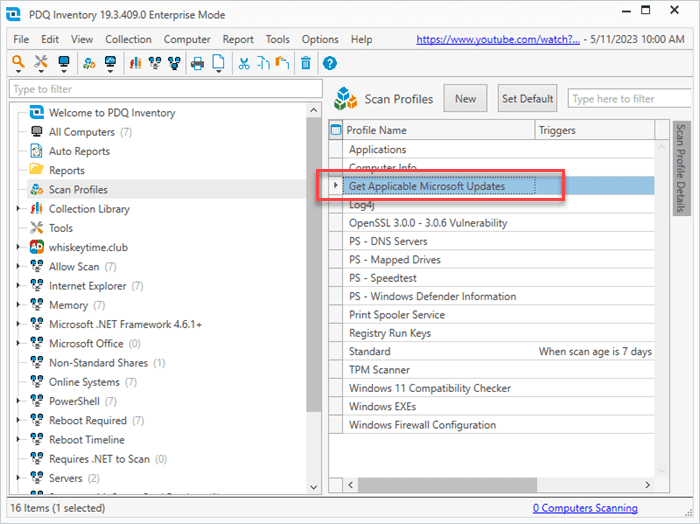Select the Reboot Timeline tree item

(87, 440)
